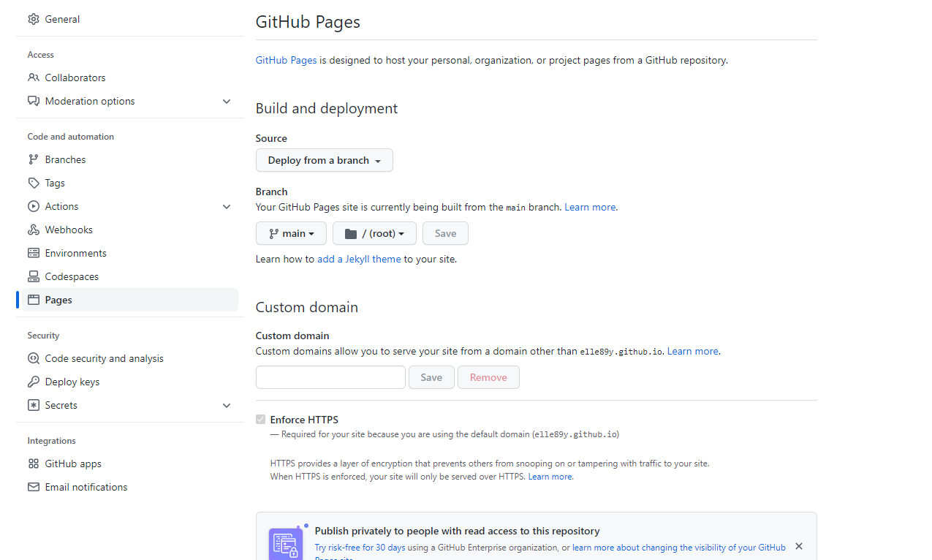Click the General gear icon
This screenshot has width=932, height=560.
click(x=34, y=19)
